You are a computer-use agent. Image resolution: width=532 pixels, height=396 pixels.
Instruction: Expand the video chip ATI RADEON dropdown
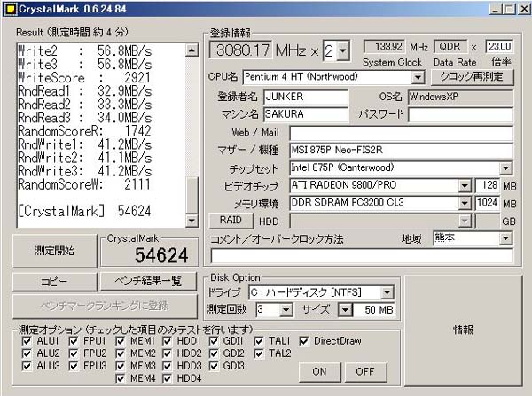tap(464, 185)
